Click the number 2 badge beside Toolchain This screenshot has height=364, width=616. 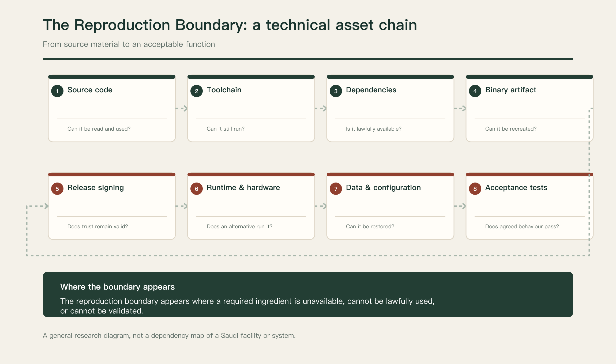[197, 91]
